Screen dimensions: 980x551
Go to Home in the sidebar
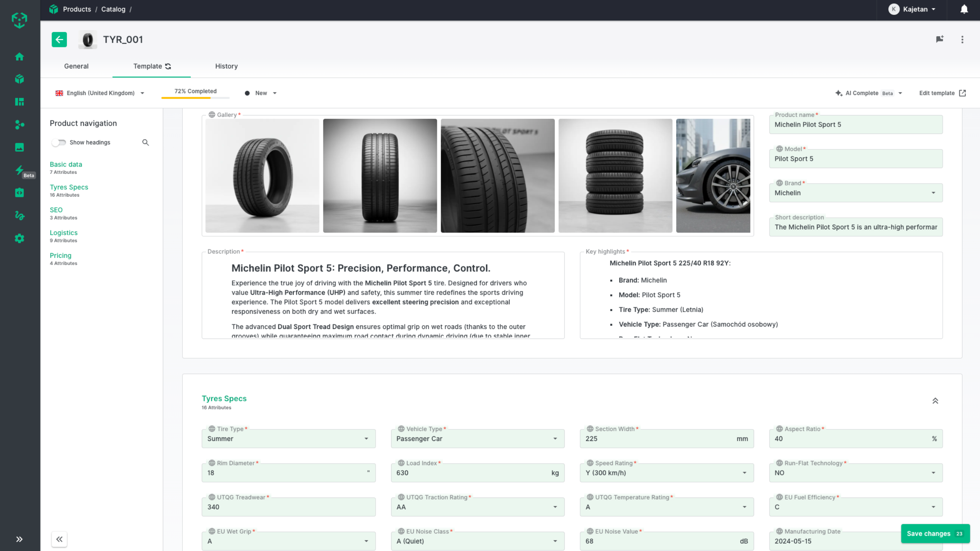[19, 57]
